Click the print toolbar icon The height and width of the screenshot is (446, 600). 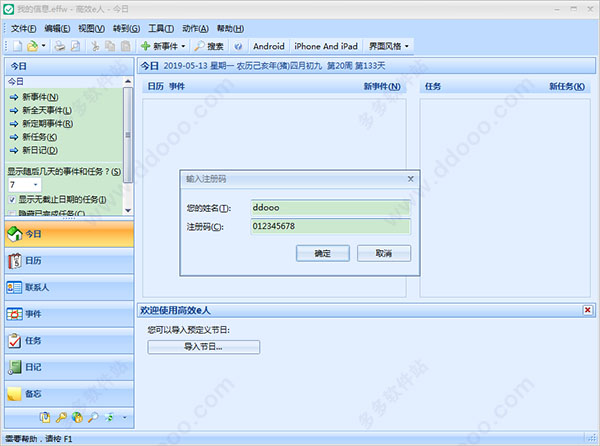[59, 46]
